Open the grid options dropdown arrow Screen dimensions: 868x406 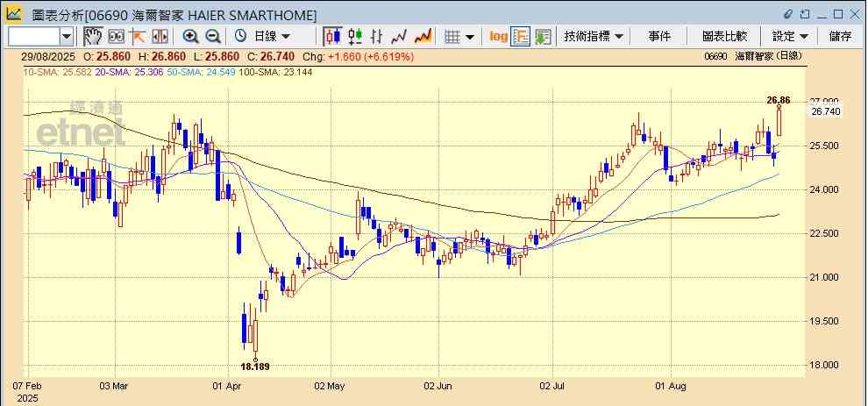(470, 37)
